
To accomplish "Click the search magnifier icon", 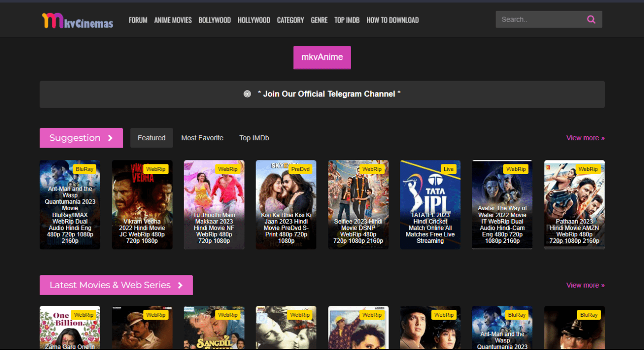I will (x=591, y=19).
